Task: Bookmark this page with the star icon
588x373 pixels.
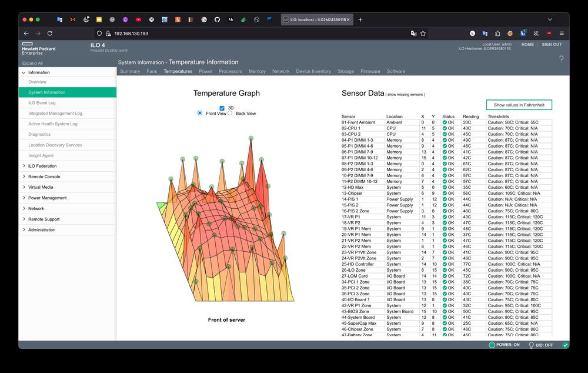Action: click(x=423, y=34)
